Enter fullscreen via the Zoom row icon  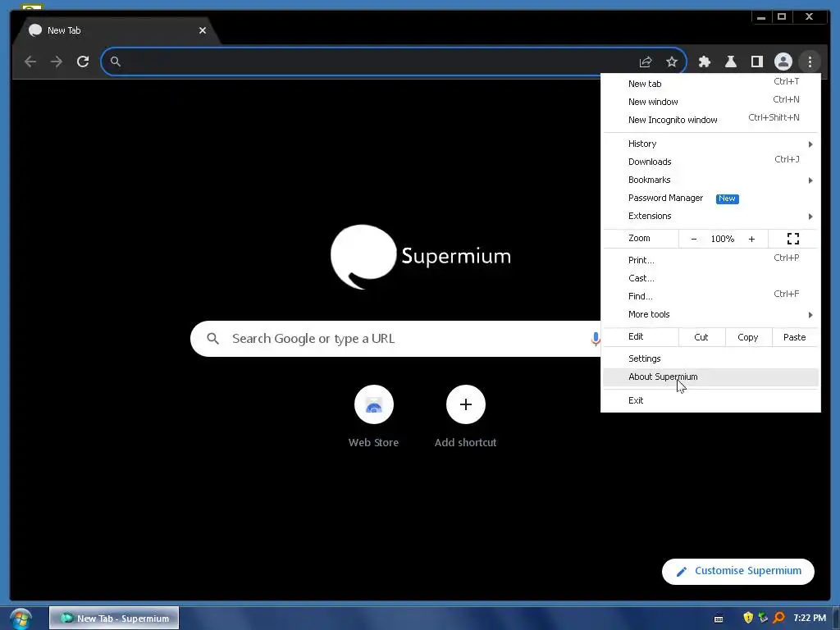pyautogui.click(x=793, y=239)
